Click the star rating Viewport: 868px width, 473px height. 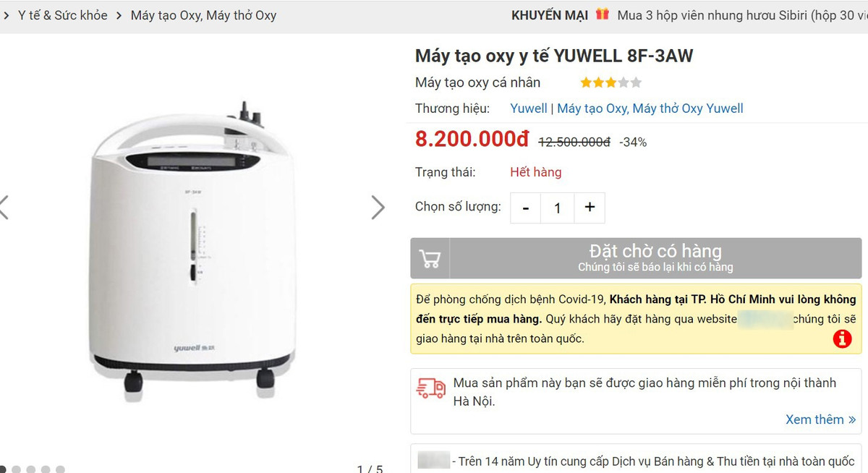pos(610,82)
